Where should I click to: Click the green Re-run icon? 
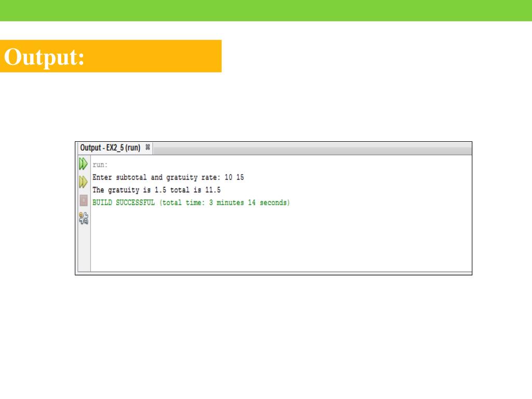pyautogui.click(x=83, y=164)
